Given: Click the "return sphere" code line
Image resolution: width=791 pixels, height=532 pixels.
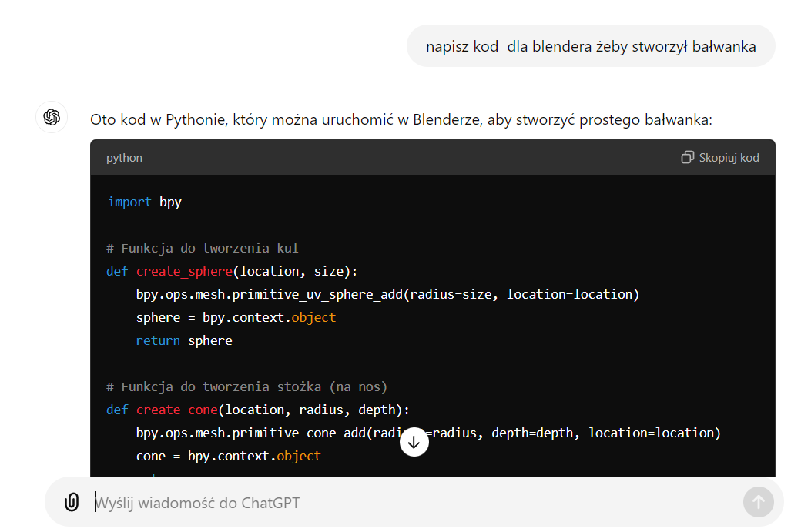Looking at the screenshot, I should click(x=184, y=341).
